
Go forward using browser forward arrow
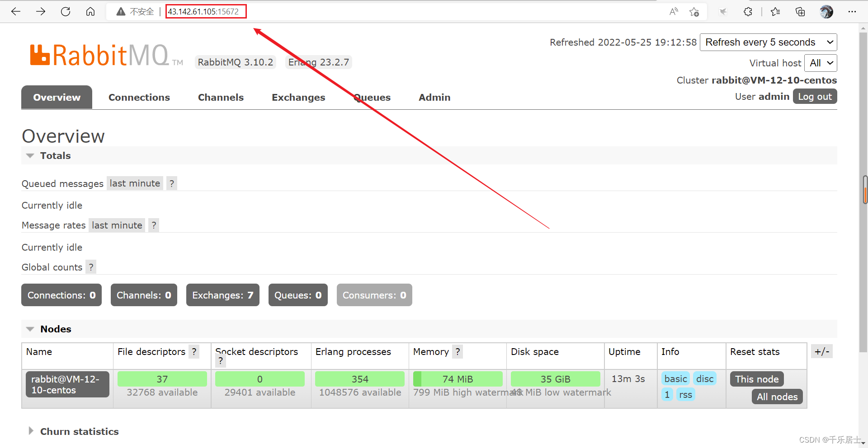[x=41, y=11]
